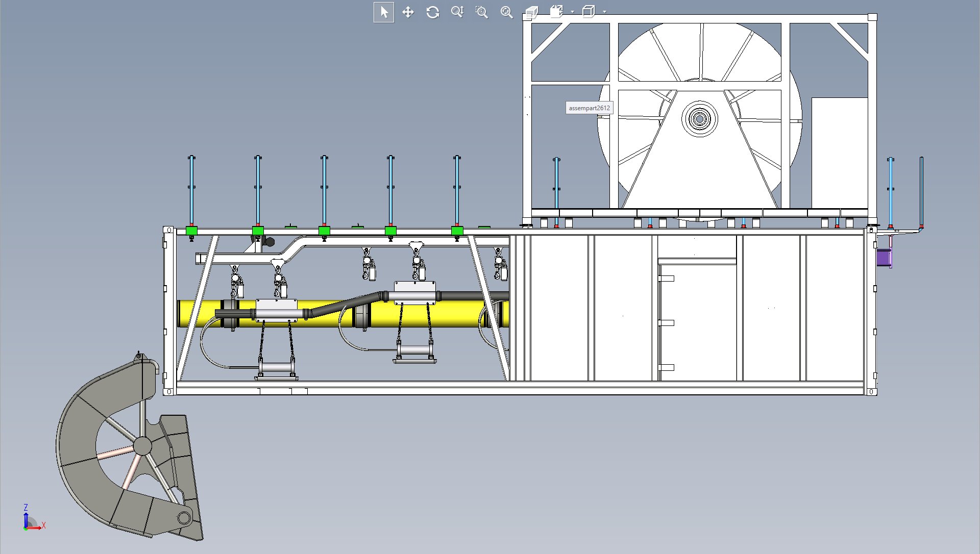
Task: Click the wireframe display style cube
Action: coord(589,12)
